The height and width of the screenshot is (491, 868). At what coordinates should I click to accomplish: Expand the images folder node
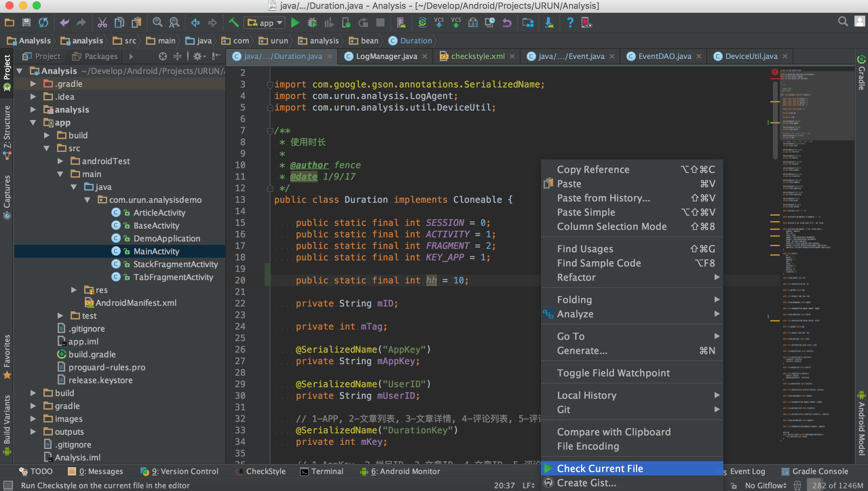coord(33,419)
